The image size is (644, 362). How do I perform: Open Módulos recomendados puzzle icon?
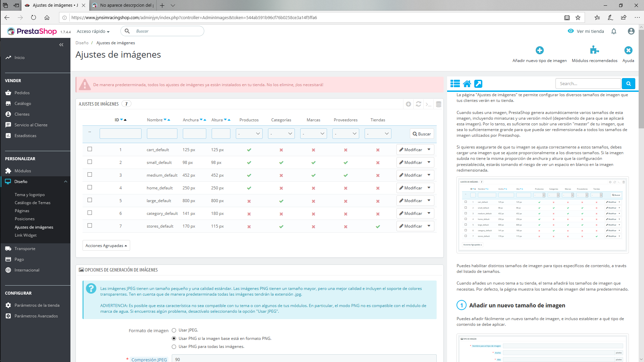[594, 50]
